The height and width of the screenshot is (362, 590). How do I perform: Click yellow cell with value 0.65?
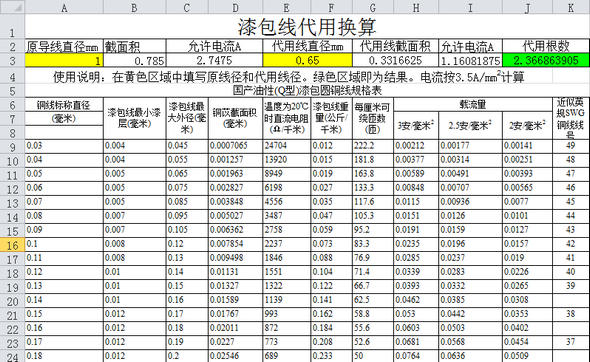307,60
